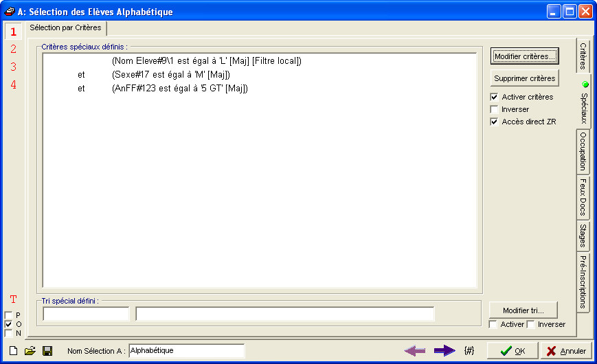597x364 pixels.
Task: Open the Pré-Inscriptions vertical tab
Action: coord(583,282)
